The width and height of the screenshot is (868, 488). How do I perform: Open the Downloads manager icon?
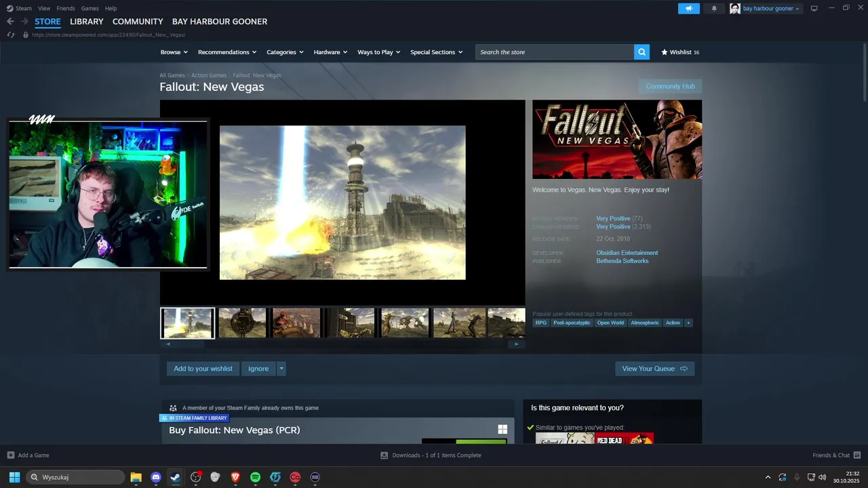384,455
